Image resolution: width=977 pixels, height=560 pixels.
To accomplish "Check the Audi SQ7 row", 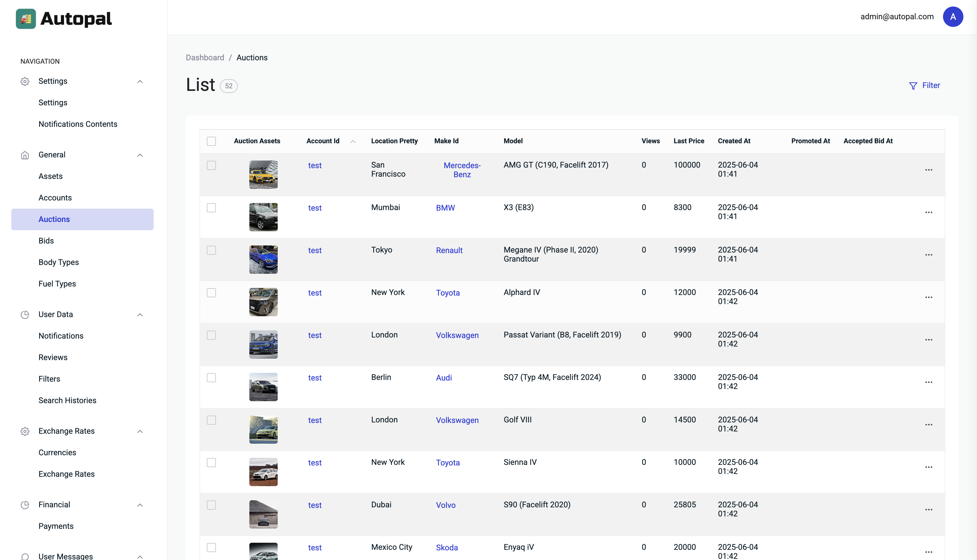I will click(x=211, y=378).
